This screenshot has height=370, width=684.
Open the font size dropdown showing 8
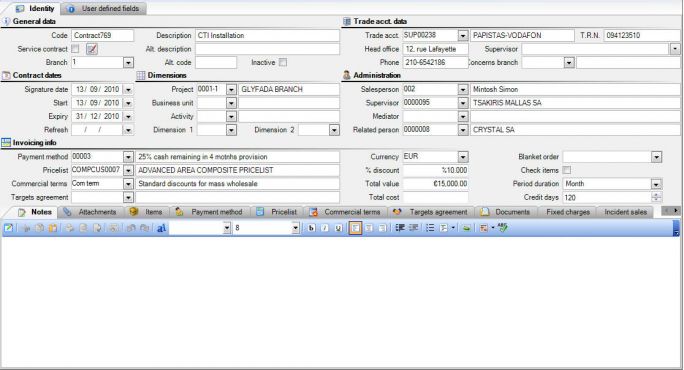295,228
